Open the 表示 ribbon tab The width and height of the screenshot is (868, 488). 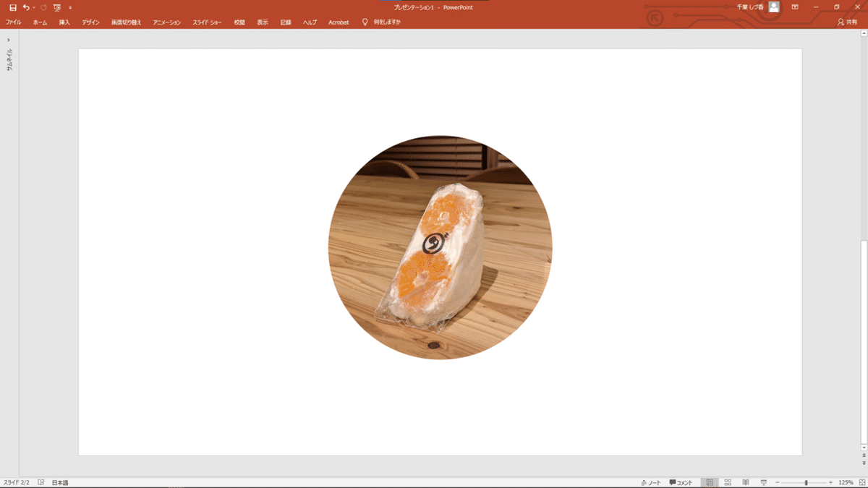pyautogui.click(x=263, y=22)
